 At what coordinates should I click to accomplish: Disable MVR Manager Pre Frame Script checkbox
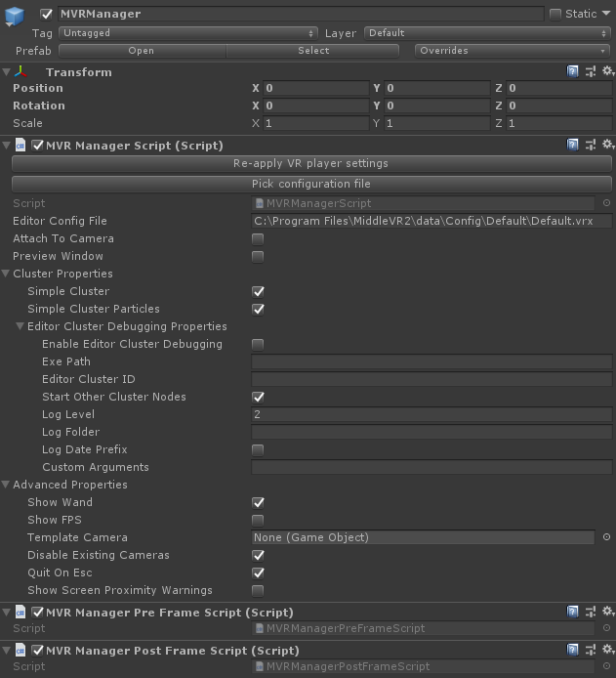pos(37,613)
